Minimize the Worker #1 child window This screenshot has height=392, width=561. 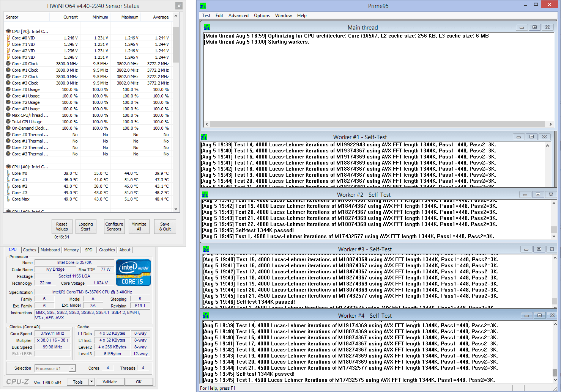518,137
